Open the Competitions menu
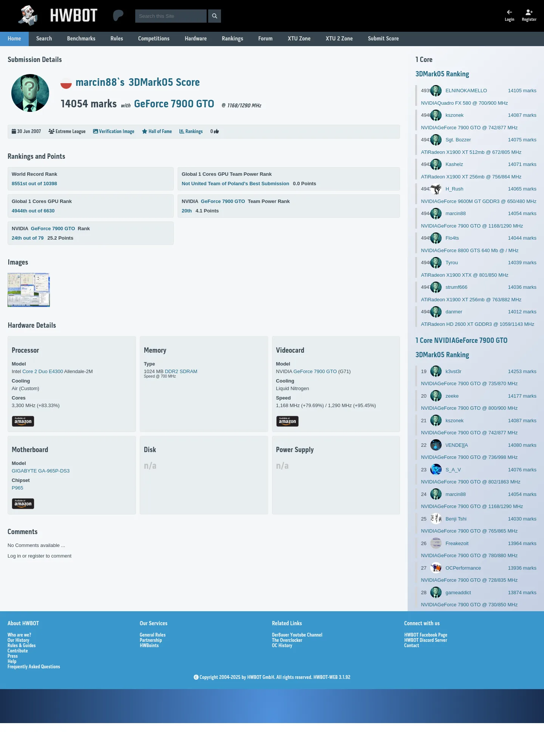Screen dimensions: 544x756 (154, 39)
